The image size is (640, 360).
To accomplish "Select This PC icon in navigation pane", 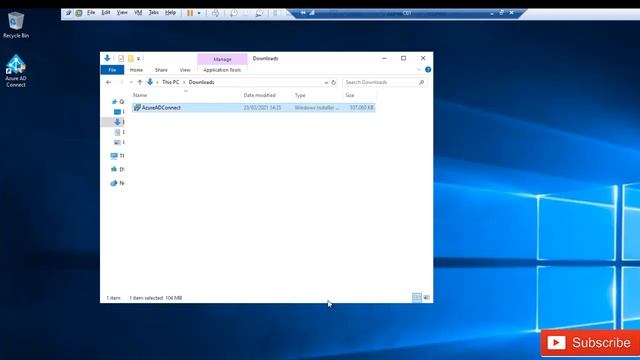I will pos(114,156).
